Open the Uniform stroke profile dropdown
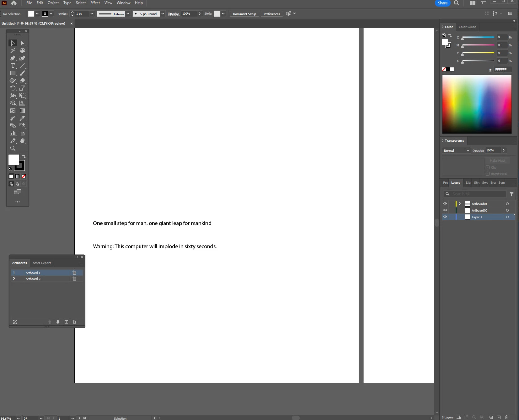 128,14
